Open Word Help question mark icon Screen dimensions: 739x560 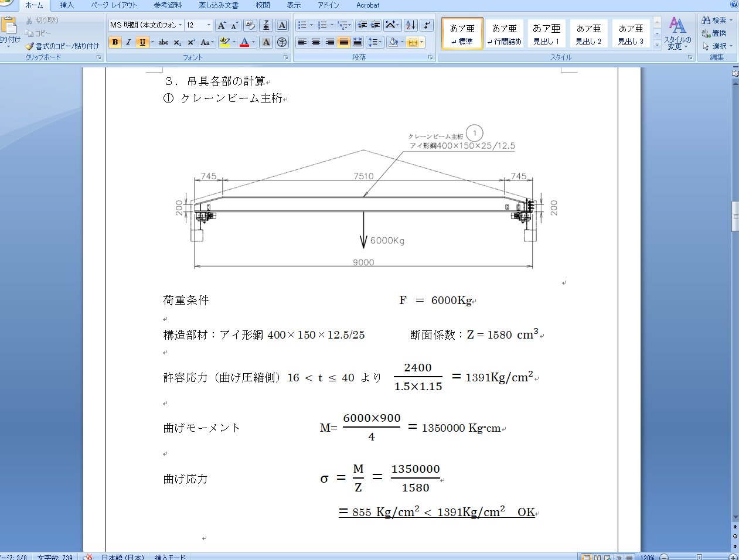tap(734, 5)
